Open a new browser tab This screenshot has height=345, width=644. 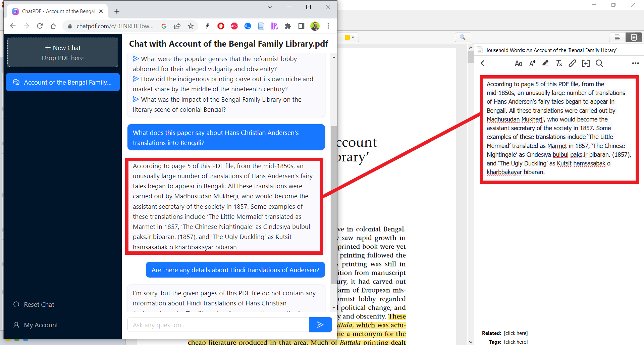(x=117, y=11)
